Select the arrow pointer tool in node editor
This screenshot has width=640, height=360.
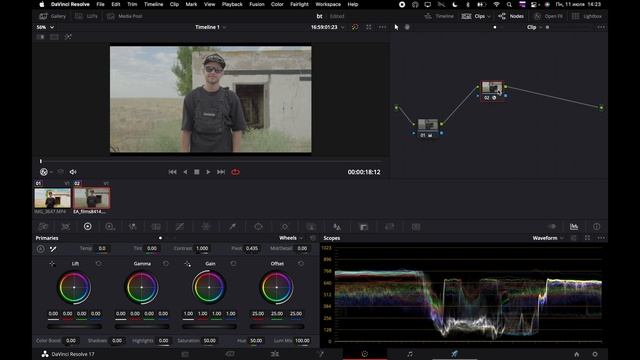click(x=396, y=27)
